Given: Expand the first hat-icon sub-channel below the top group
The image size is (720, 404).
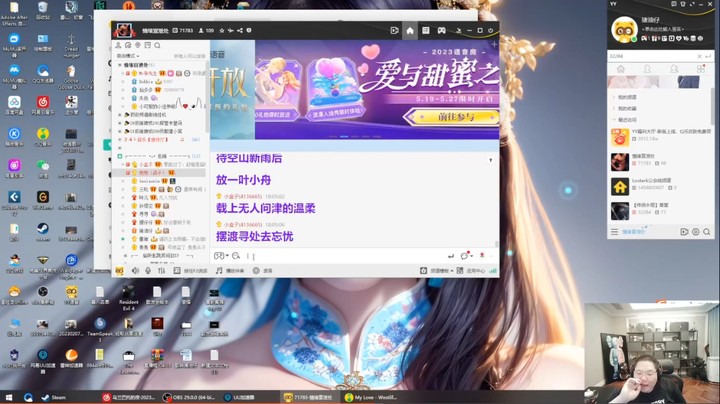Looking at the screenshot, I should click(x=120, y=115).
